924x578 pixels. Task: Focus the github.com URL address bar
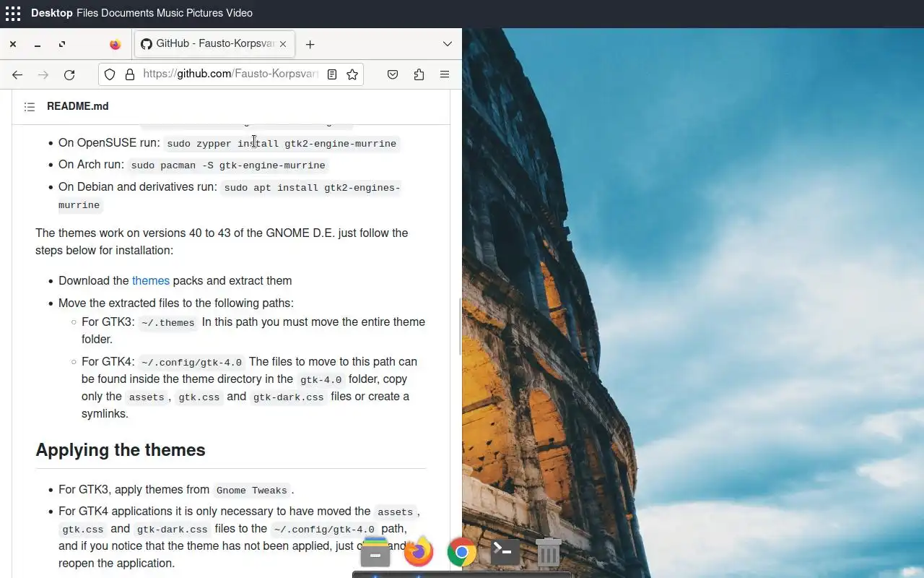click(230, 74)
